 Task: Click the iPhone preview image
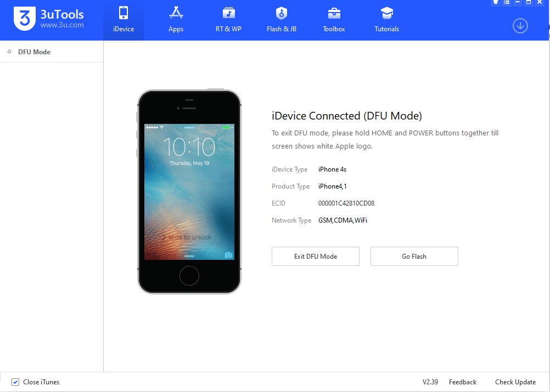[189, 192]
